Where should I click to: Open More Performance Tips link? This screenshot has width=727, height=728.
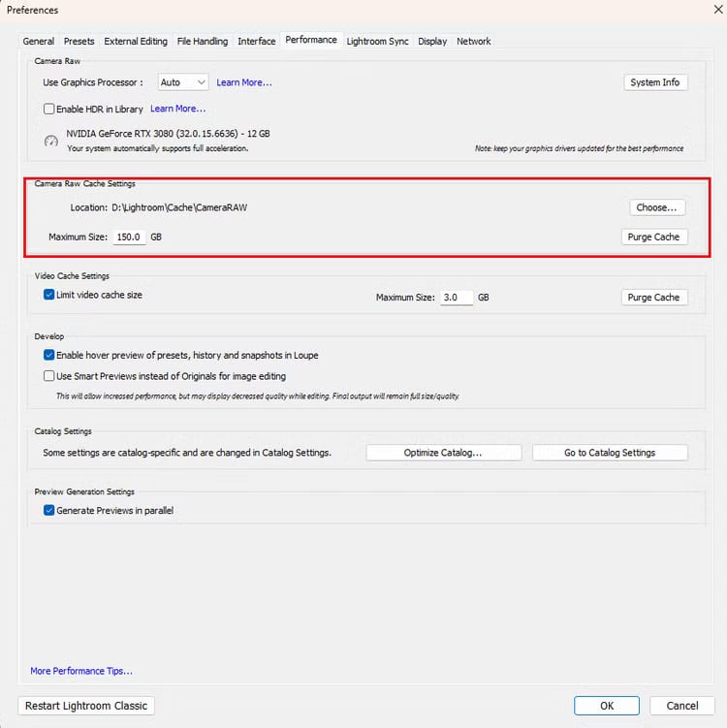pyautogui.click(x=81, y=671)
